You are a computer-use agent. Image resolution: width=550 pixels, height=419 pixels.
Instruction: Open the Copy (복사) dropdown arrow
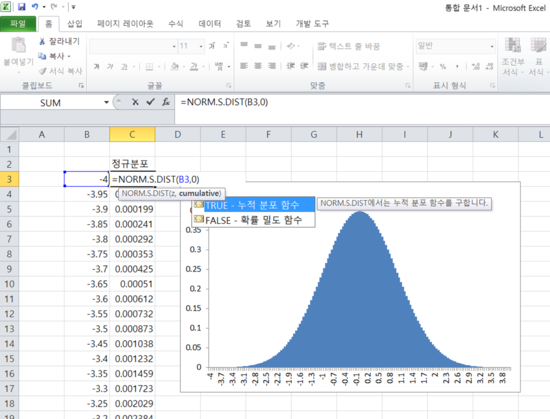click(x=69, y=56)
